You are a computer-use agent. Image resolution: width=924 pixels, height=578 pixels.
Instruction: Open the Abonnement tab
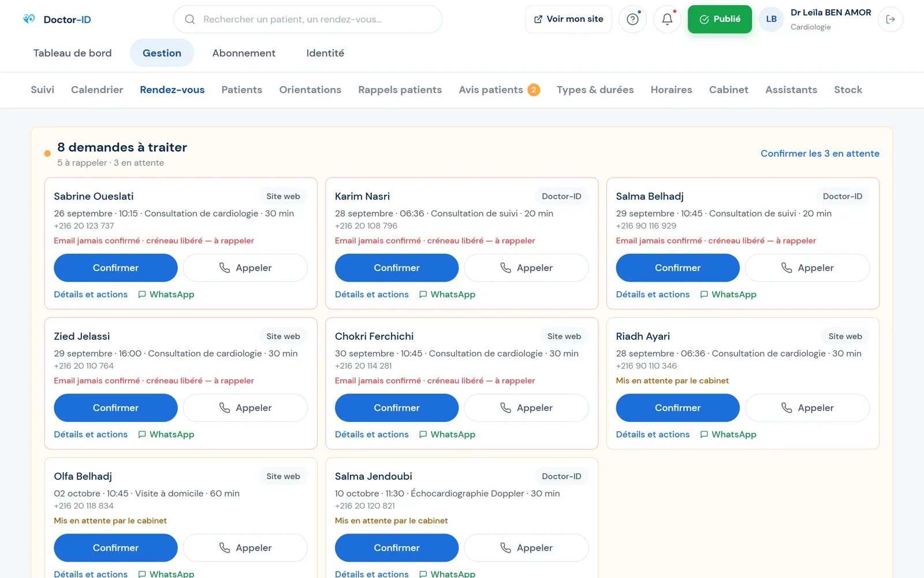pos(244,53)
